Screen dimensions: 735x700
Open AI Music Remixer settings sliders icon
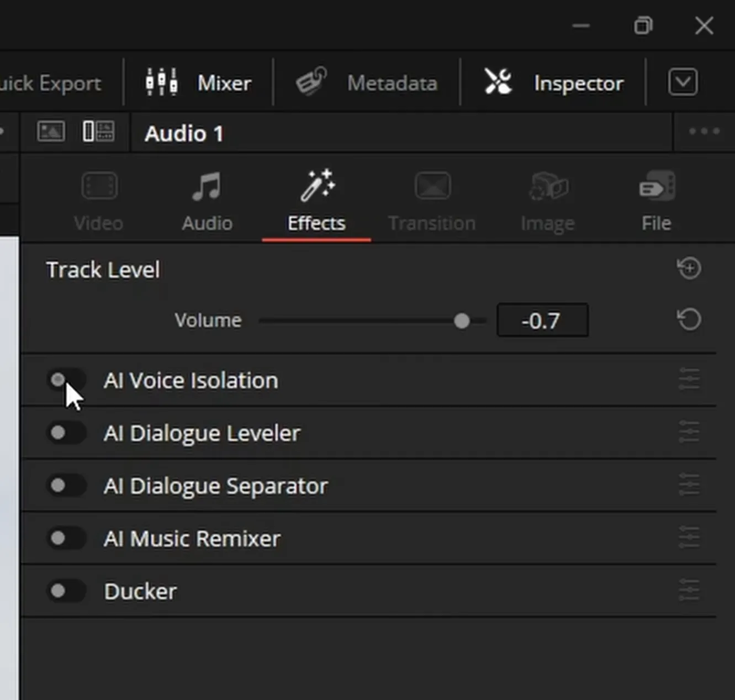click(689, 538)
